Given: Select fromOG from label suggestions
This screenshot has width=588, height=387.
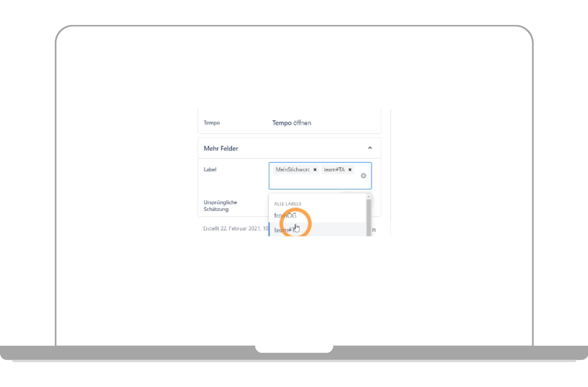Looking at the screenshot, I should coord(285,216).
